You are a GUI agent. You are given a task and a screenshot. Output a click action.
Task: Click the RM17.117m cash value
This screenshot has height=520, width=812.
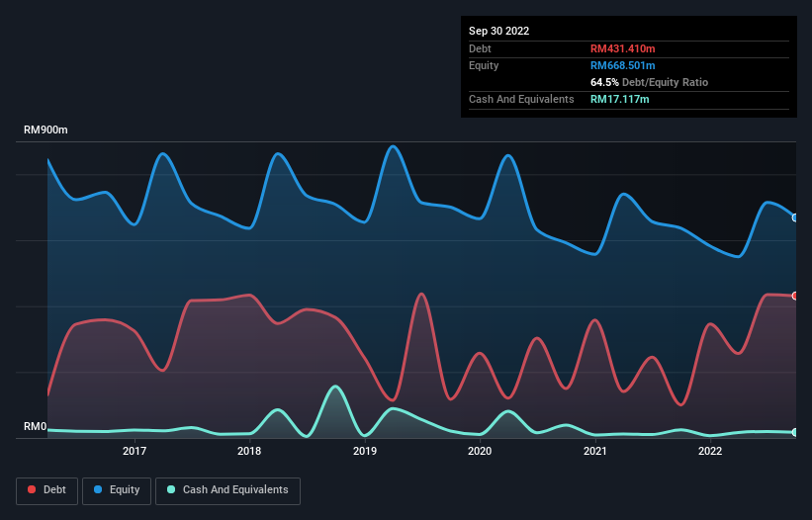pos(619,99)
